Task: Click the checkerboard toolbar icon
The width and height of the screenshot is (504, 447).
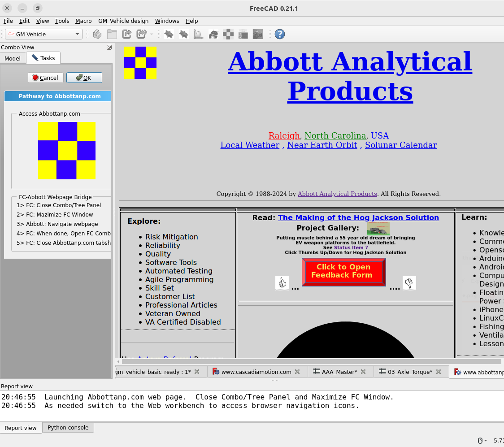Action: [228, 34]
